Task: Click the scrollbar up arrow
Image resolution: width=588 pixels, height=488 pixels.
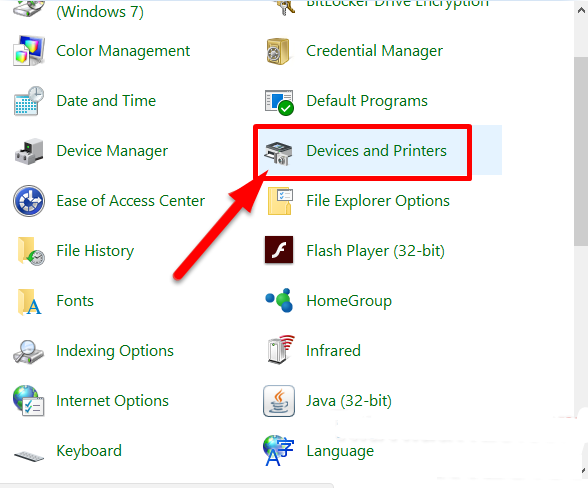Action: coord(581,10)
